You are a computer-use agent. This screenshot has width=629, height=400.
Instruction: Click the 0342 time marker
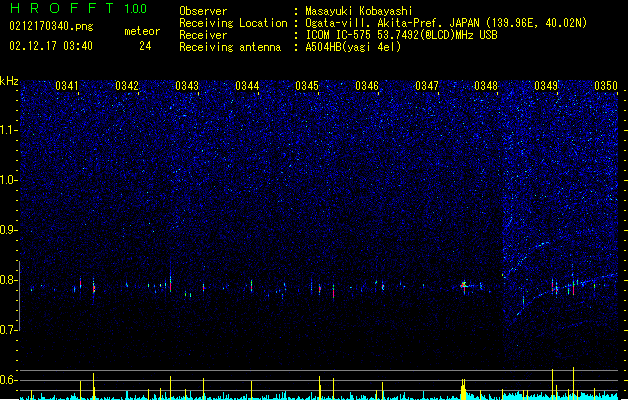pos(127,86)
